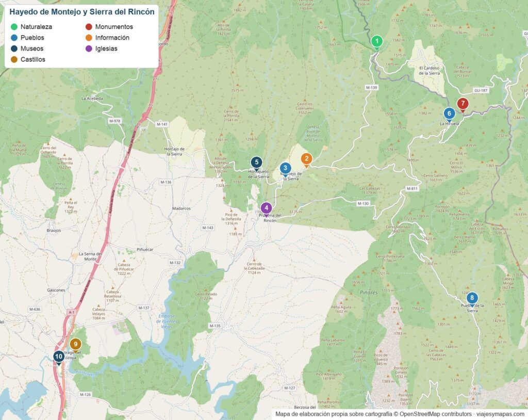Click red monument marker number 7
This screenshot has width=528, height=420.
463,104
